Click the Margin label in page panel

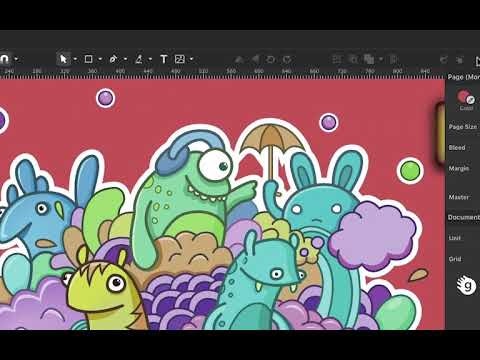coord(459,168)
